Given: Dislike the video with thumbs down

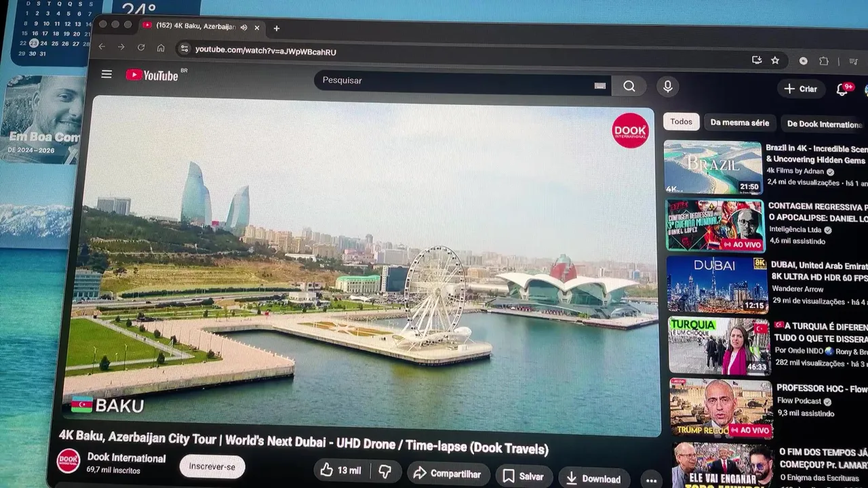Looking at the screenshot, I should pos(385,471).
